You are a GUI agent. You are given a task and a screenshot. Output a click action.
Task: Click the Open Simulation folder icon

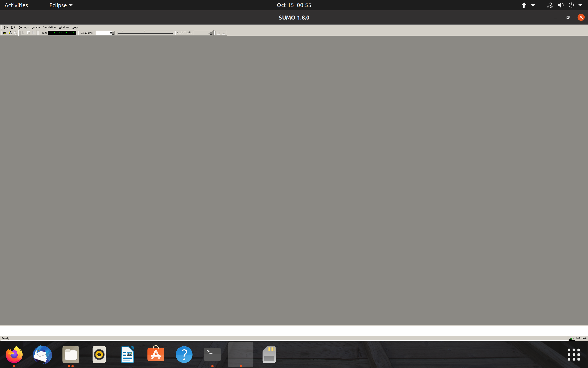pyautogui.click(x=5, y=33)
